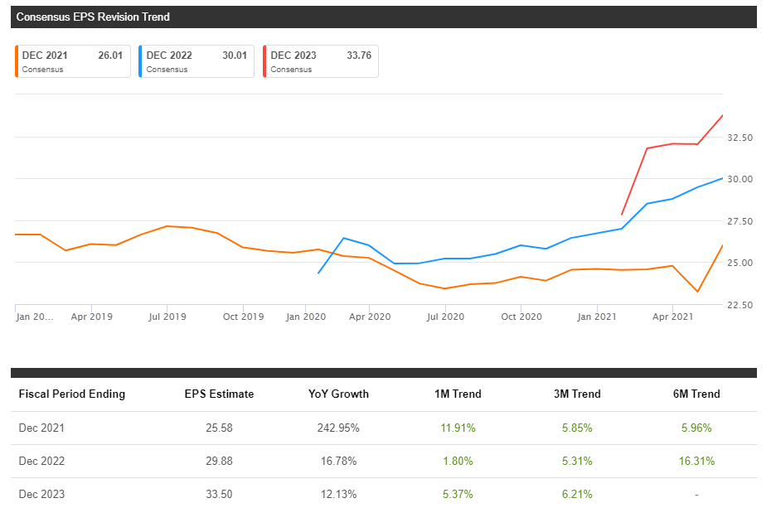Viewport: 776px width, 532px height.
Task: Sort by the EPS Estimate column header
Action: point(219,394)
